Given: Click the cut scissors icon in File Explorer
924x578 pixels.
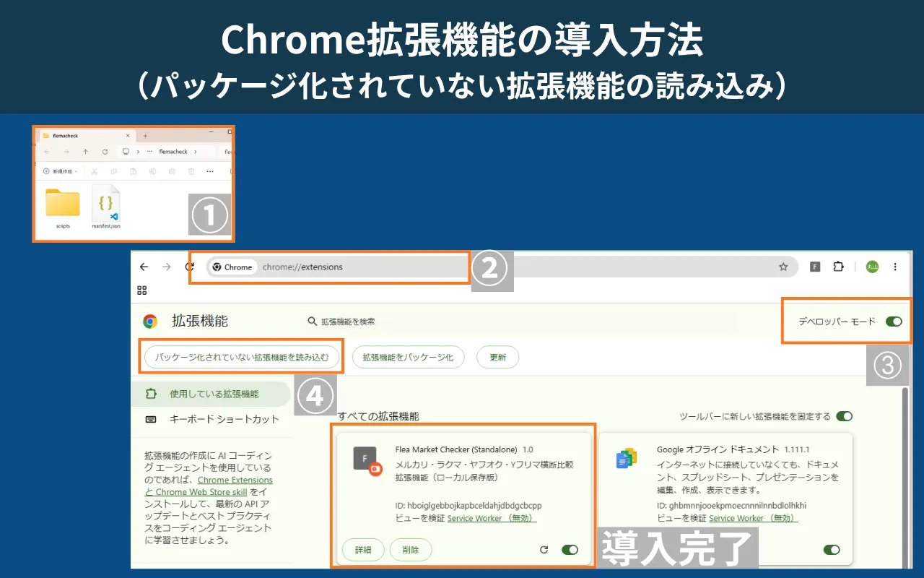Looking at the screenshot, I should click(x=94, y=171).
